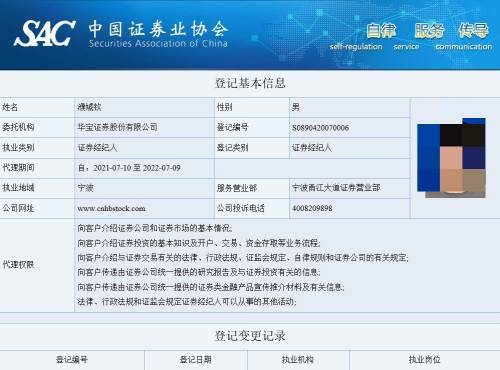Select 宁波甬江大道证券营业部 branch value
Viewport: 500px width, 370px height.
336,188
